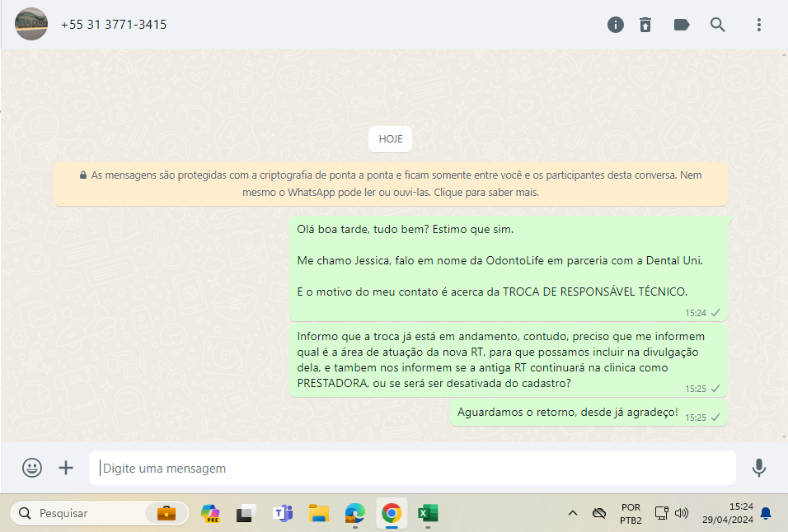Click the encryption notice to learn more
Image resolution: width=788 pixels, height=532 pixels.
(x=392, y=184)
